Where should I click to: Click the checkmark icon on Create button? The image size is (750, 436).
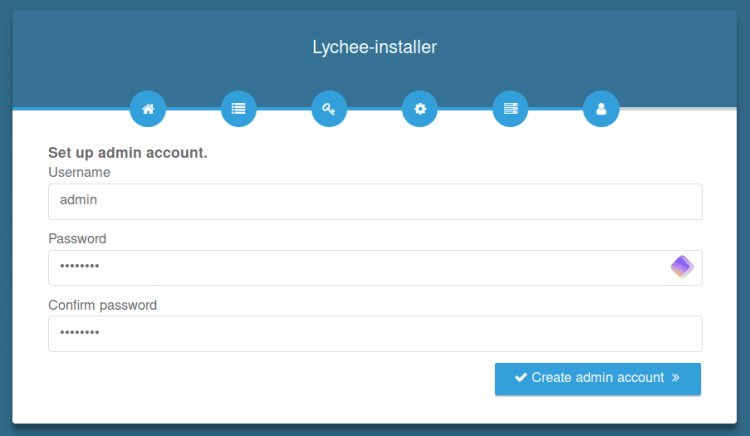520,378
